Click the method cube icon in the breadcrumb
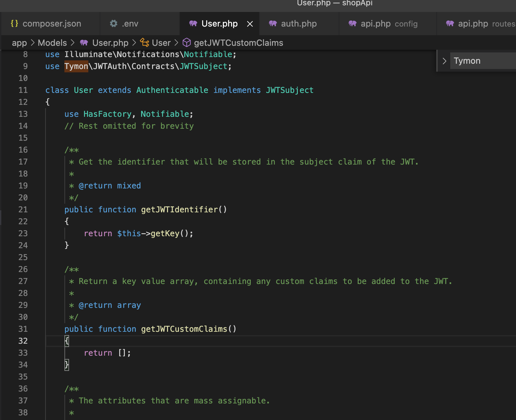 click(x=187, y=42)
